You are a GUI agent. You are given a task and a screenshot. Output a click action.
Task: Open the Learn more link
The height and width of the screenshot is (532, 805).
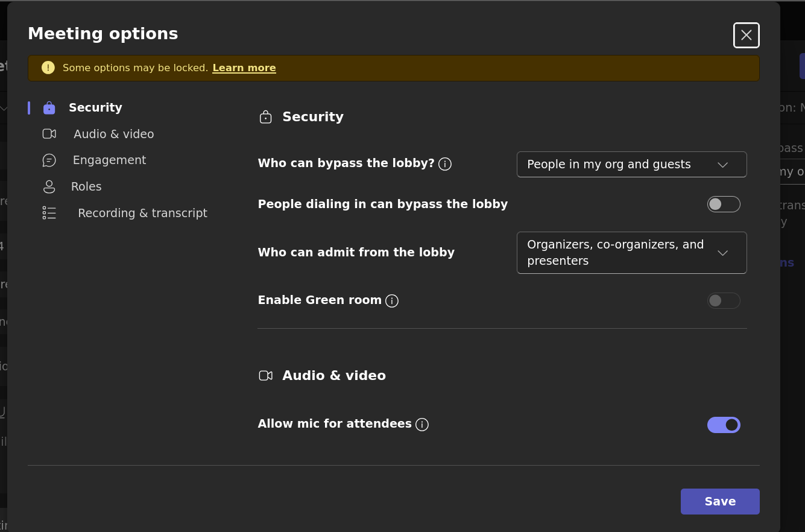tap(244, 68)
